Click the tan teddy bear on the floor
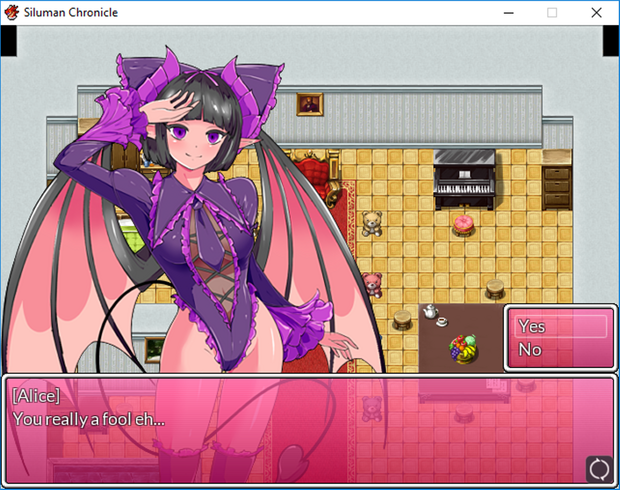The width and height of the screenshot is (620, 490). point(372,223)
